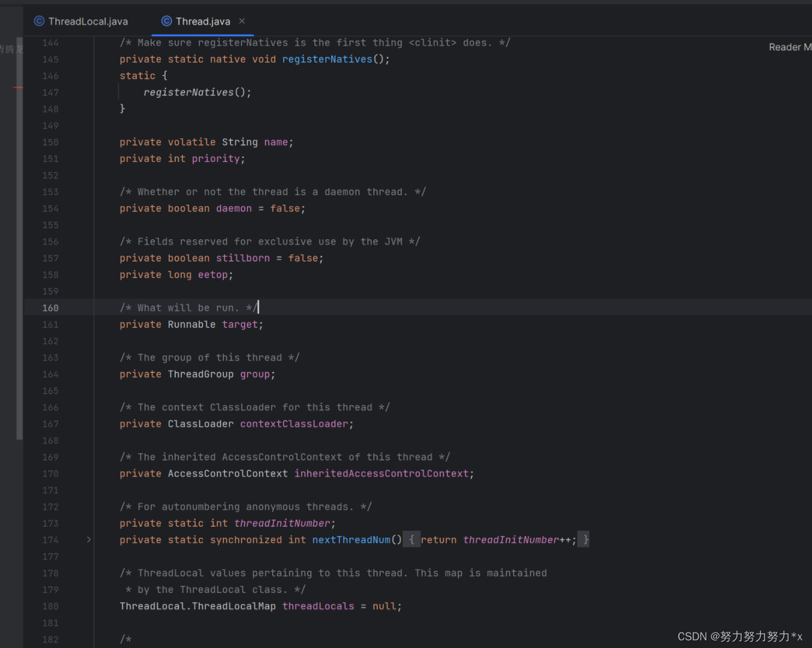Click the threadLocals variable name
812x648 pixels.
point(318,606)
